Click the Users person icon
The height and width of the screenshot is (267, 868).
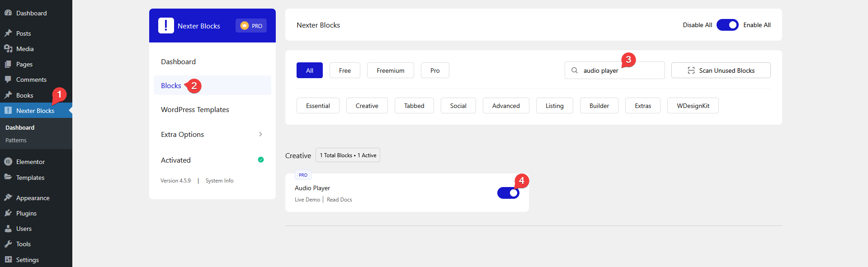(x=8, y=229)
